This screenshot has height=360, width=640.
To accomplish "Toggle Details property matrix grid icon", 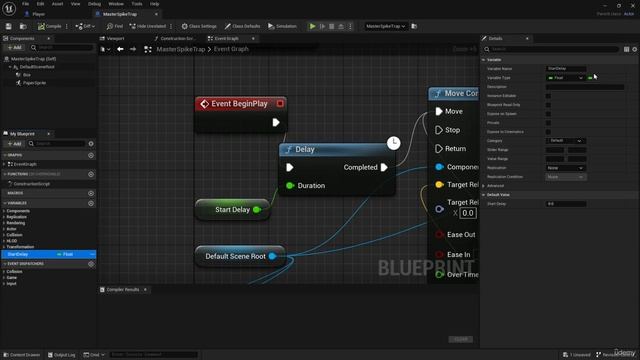I will (x=627, y=49).
